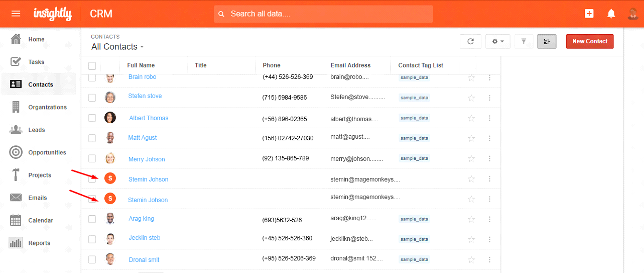The width and height of the screenshot is (644, 273).
Task: Open the gear settings dropdown
Action: pos(497,41)
